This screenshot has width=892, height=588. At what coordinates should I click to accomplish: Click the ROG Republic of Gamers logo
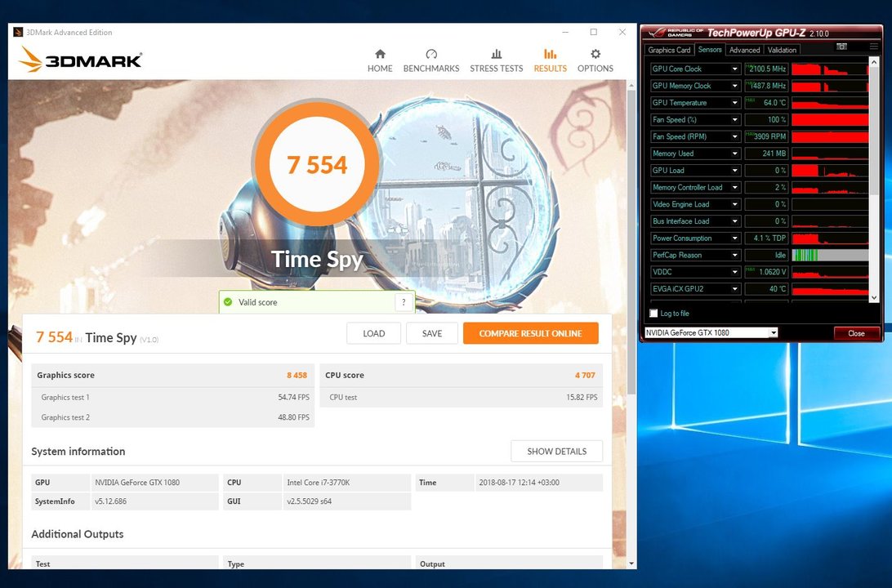click(x=676, y=33)
